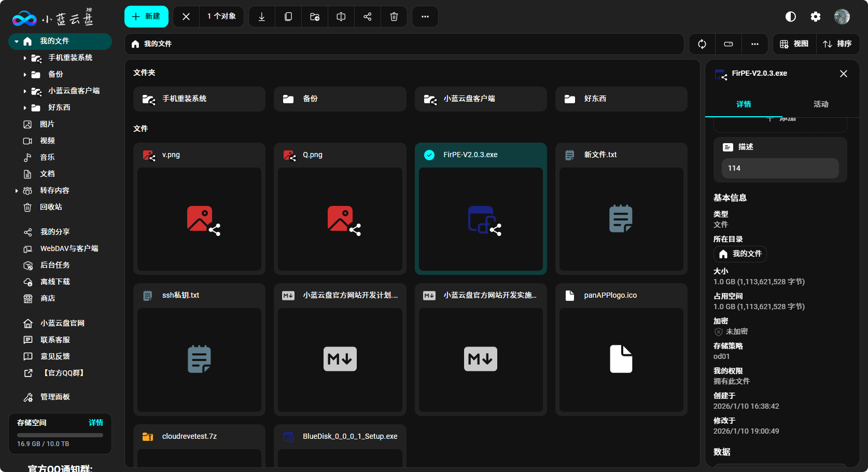Open the storage 详情 link
This screenshot has width=868, height=472.
tap(95, 423)
